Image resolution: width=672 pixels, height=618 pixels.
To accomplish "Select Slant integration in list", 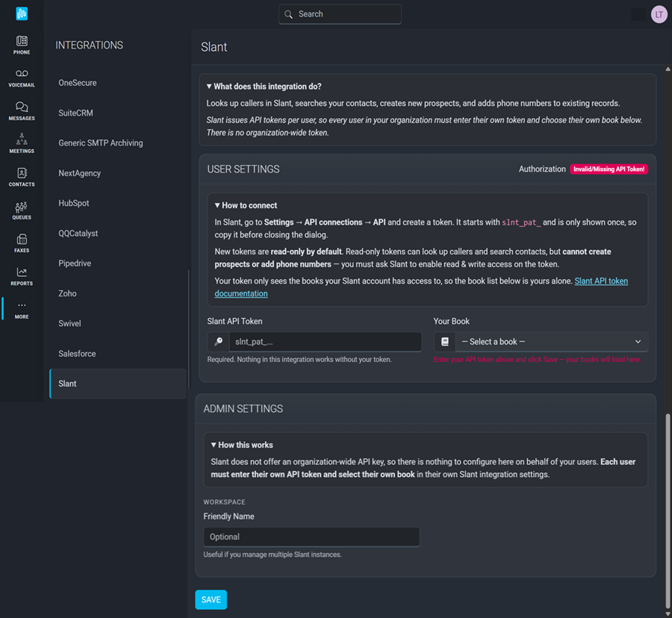I will pos(118,384).
